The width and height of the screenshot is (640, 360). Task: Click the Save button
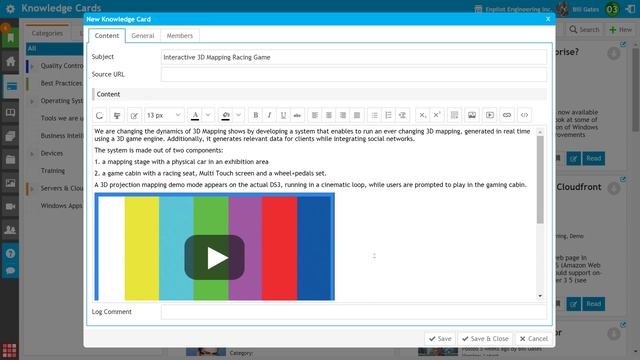pyautogui.click(x=440, y=339)
